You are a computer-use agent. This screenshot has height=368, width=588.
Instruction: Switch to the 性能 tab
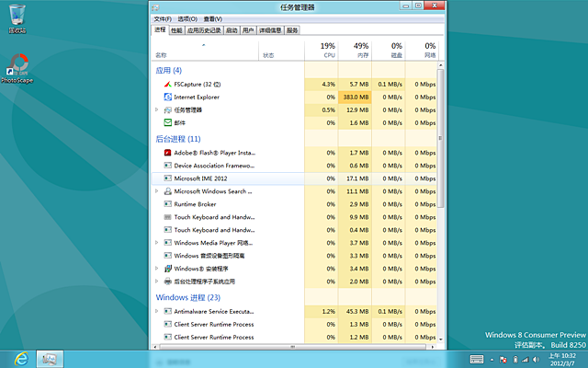tap(176, 30)
